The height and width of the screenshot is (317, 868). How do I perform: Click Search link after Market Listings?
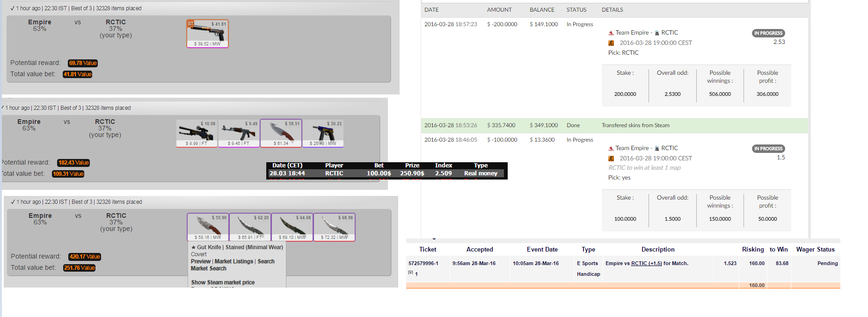pos(266,261)
